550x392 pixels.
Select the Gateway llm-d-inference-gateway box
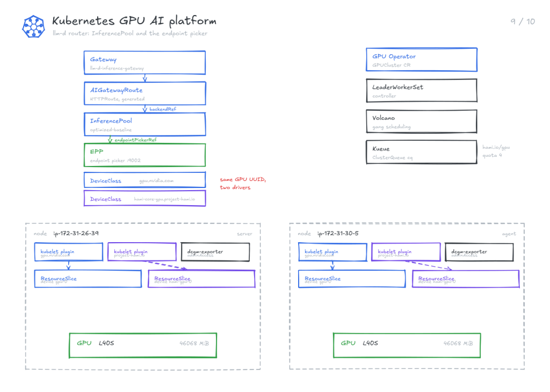(x=144, y=63)
